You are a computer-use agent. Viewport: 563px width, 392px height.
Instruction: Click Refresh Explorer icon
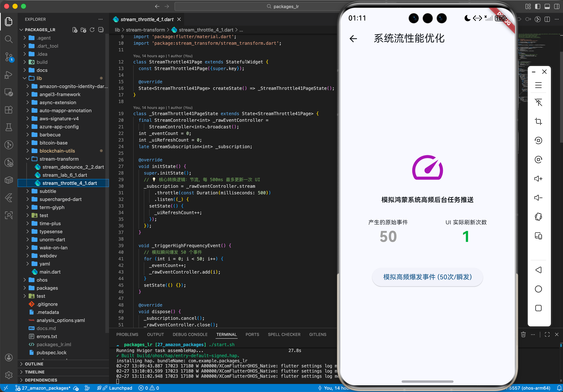92,30
